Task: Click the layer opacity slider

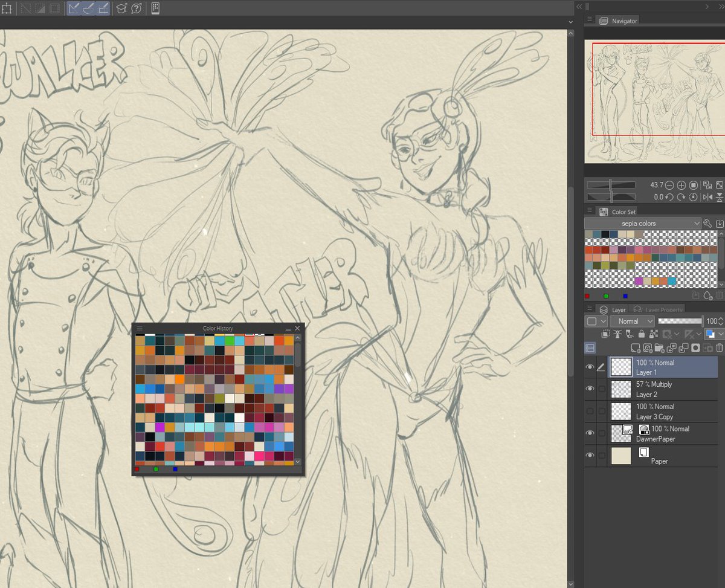Action: click(680, 321)
